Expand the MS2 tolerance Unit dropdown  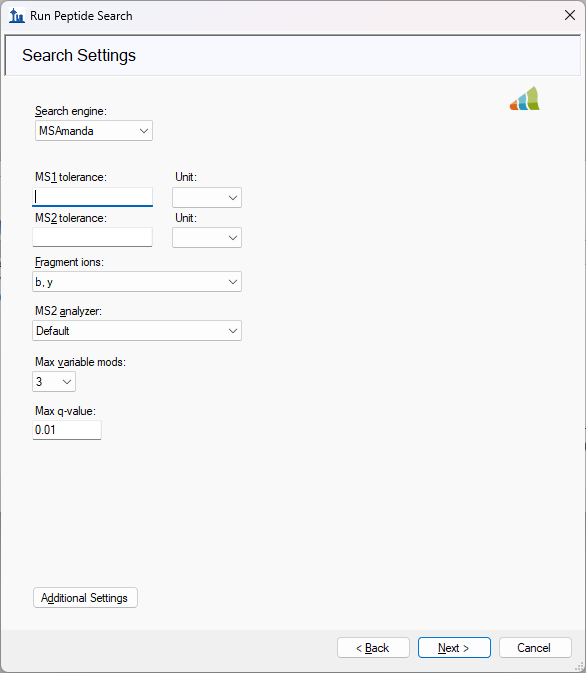coord(207,237)
